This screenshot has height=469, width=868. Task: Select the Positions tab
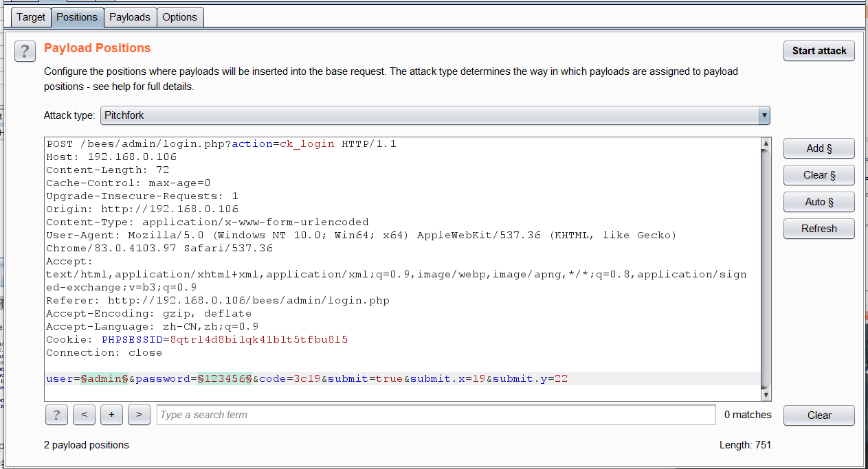pyautogui.click(x=77, y=17)
